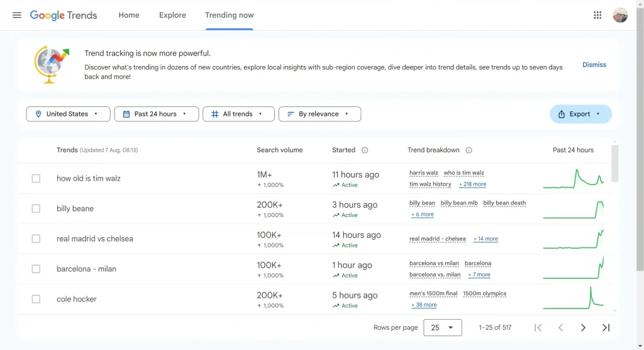Tick the cole hocker row checkbox
The image size is (644, 350).
click(x=36, y=299)
